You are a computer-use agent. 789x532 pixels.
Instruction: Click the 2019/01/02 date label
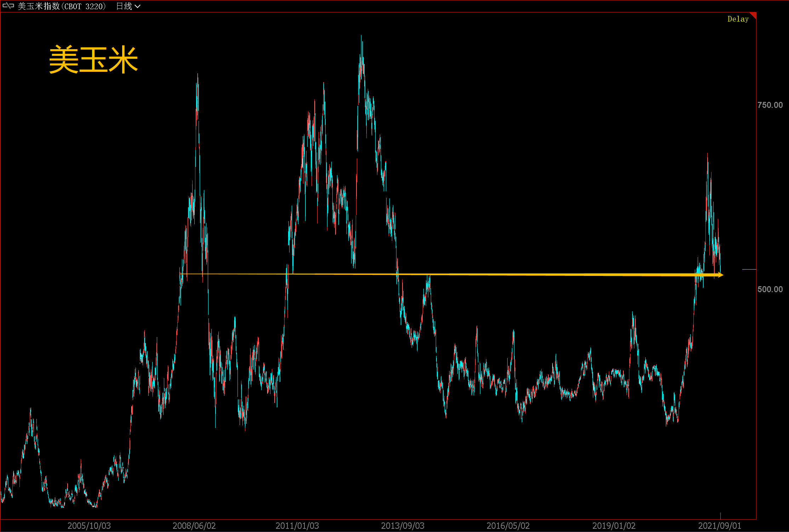coord(614,526)
